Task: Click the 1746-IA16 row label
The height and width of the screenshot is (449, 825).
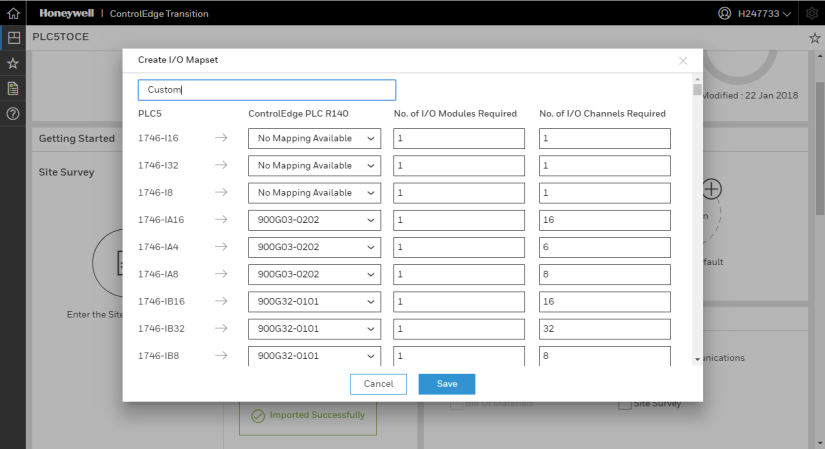Action: click(161, 219)
